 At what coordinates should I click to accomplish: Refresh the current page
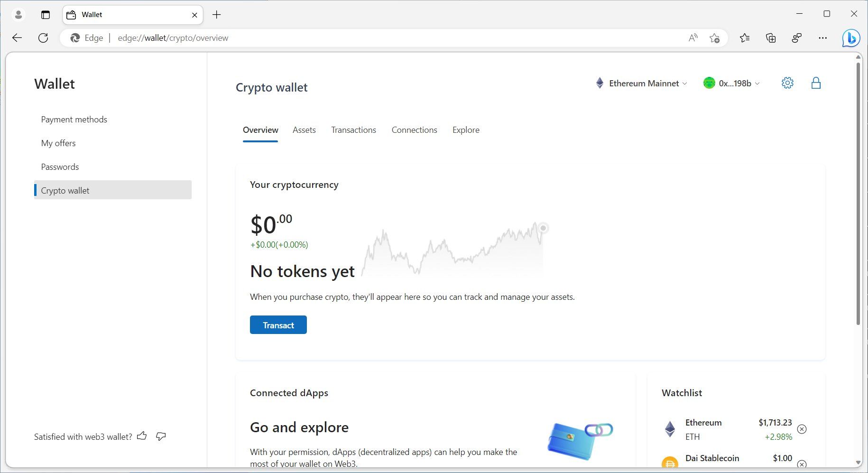[x=43, y=38]
